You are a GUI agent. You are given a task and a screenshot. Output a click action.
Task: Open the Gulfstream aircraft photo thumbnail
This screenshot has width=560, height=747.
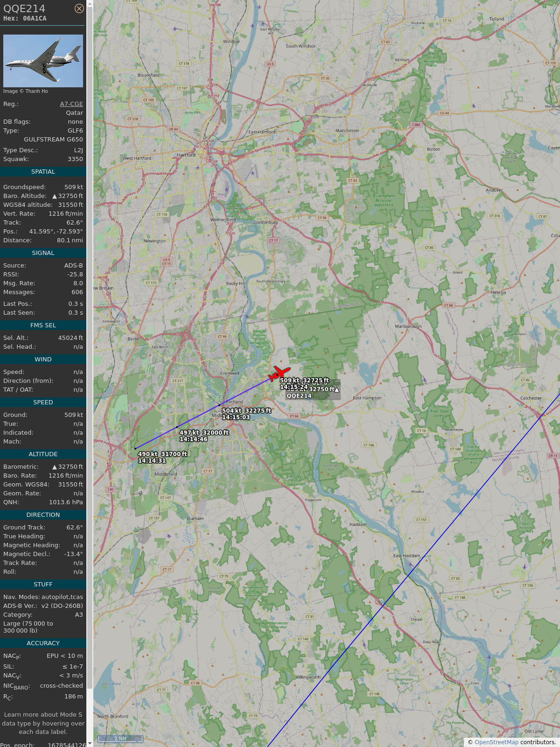(x=43, y=61)
